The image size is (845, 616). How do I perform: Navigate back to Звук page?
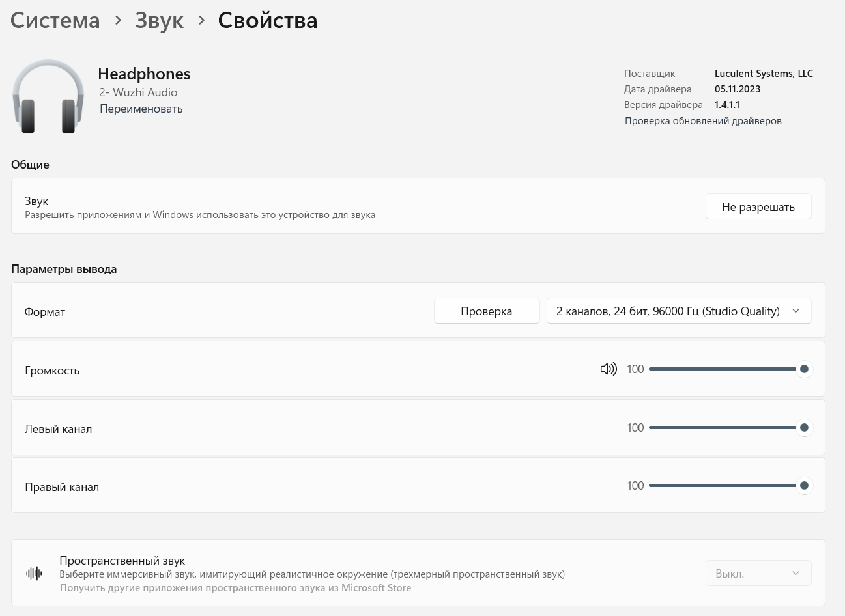click(x=159, y=21)
